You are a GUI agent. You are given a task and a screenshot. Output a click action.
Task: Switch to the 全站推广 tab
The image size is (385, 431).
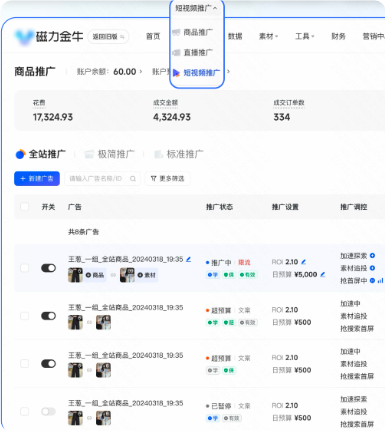pyautogui.click(x=41, y=154)
